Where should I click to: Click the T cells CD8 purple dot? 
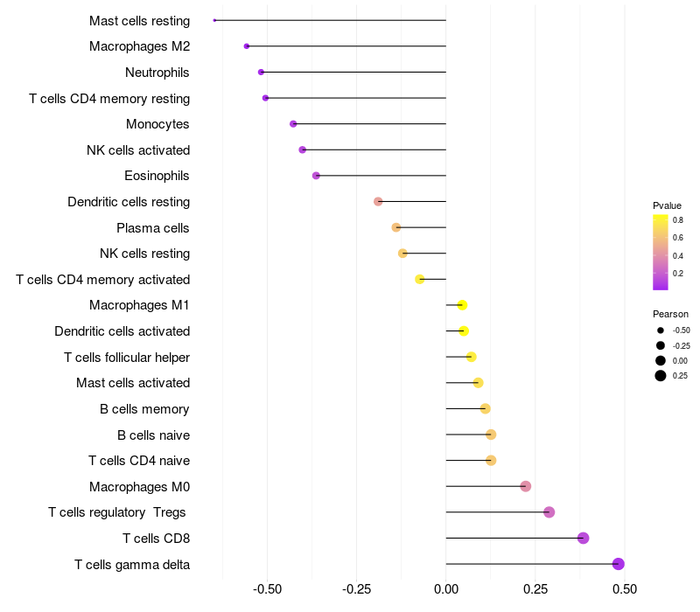[x=583, y=538]
